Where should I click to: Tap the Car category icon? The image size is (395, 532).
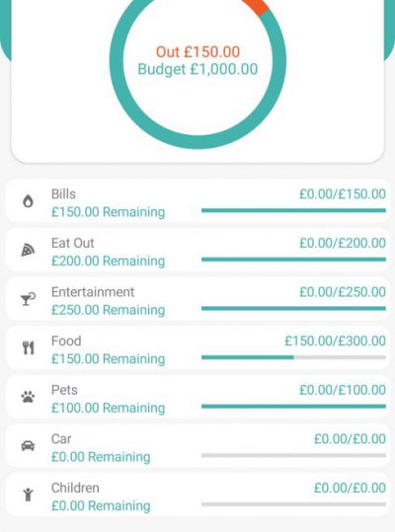click(x=28, y=445)
